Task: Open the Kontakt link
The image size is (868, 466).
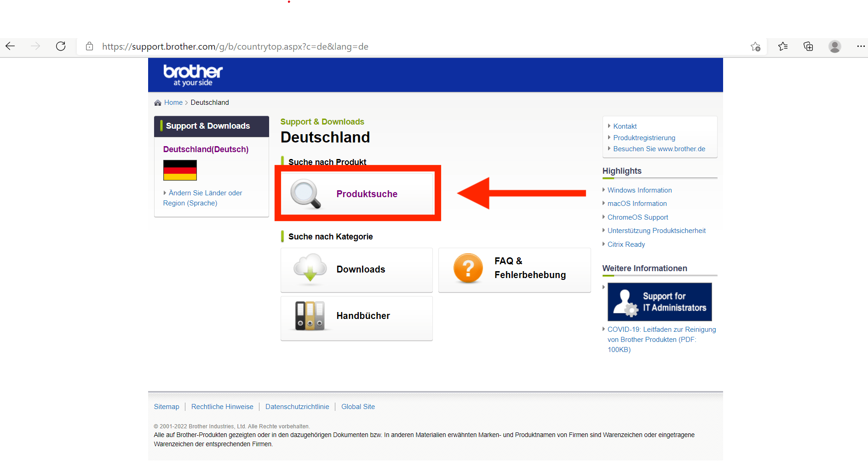Action: (625, 126)
